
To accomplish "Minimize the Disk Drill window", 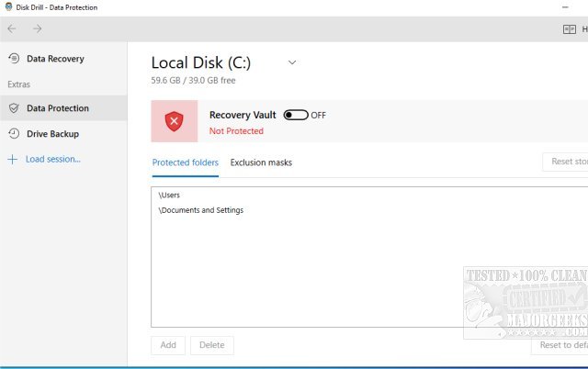I will 565,7.
